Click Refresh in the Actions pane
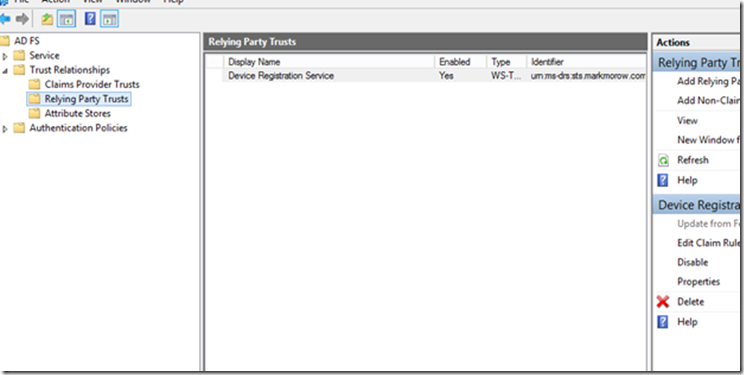Viewport: 744px width, 375px height. 693,160
